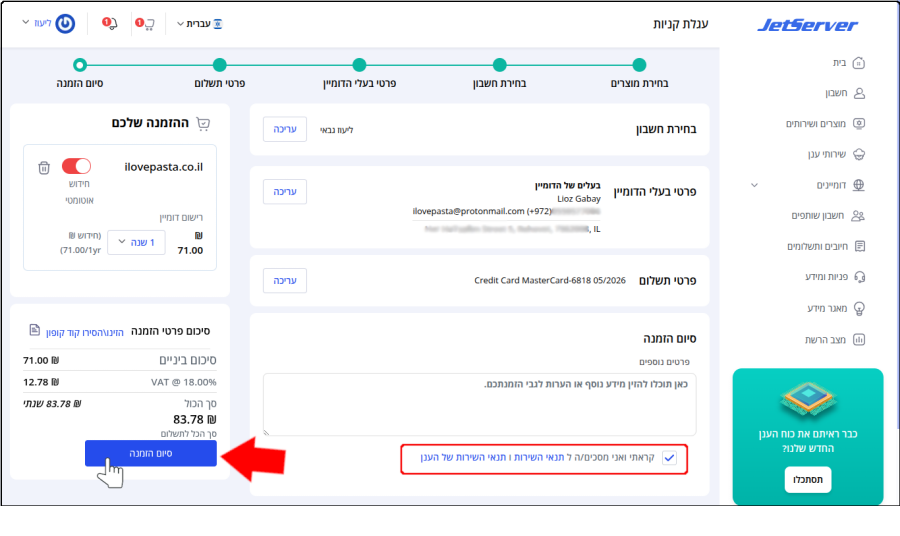Toggle auto-renew switch for ilovepasta.co.il
This screenshot has width=900, height=536.
coord(76,166)
